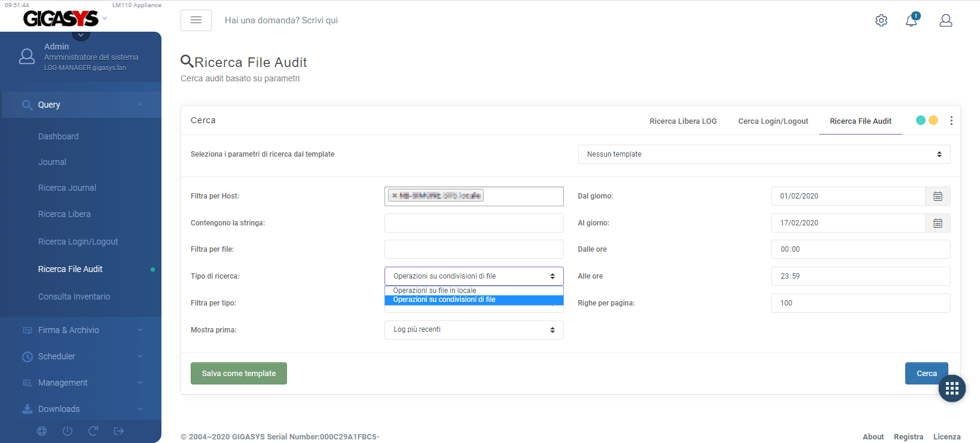The height and width of the screenshot is (443, 980).
Task: Open the 'Nessun template' dropdown
Action: pos(764,154)
